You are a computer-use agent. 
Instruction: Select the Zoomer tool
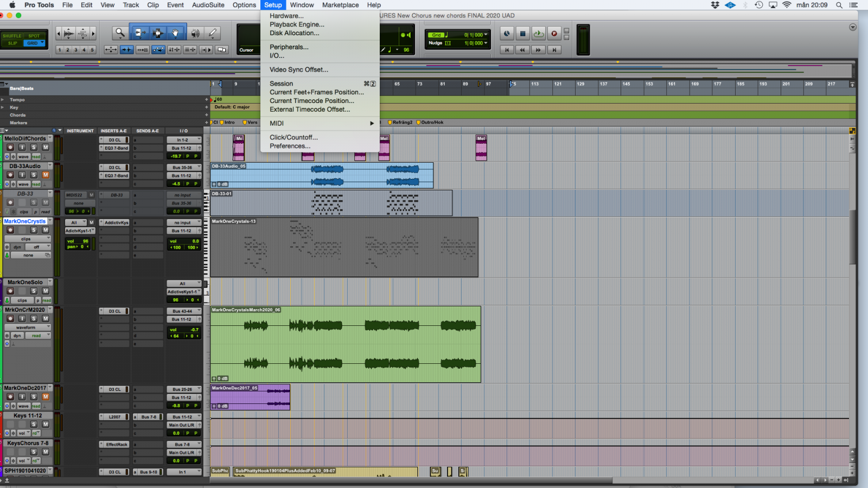point(120,33)
